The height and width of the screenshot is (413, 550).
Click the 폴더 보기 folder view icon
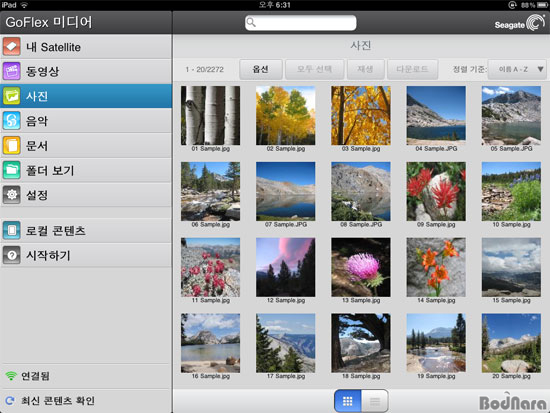pos(12,170)
